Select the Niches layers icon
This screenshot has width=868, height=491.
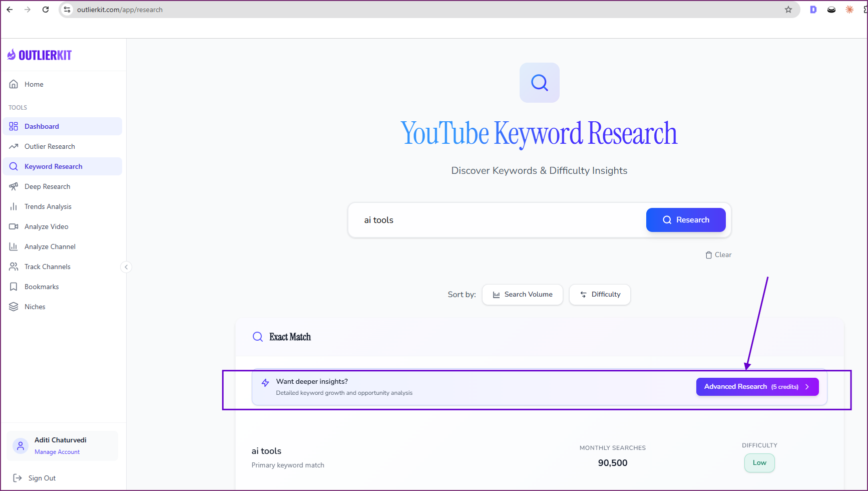[14, 306]
